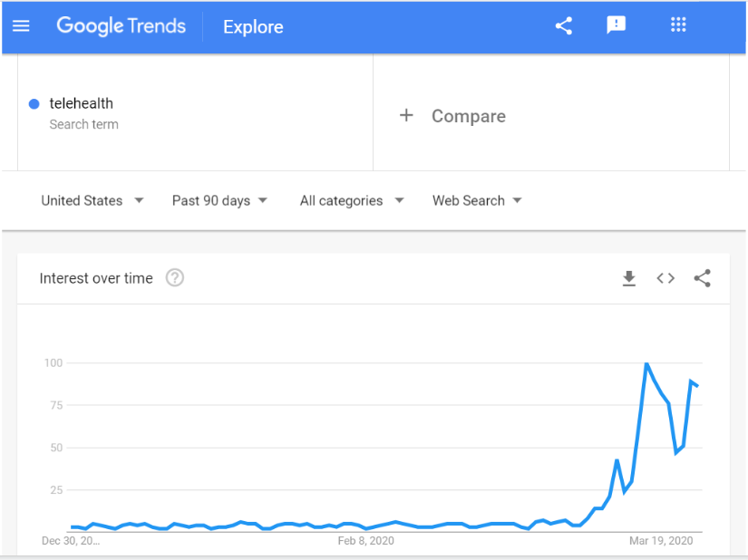Image resolution: width=748 pixels, height=560 pixels.
Task: Open the Google apps grid
Action: coord(678,24)
